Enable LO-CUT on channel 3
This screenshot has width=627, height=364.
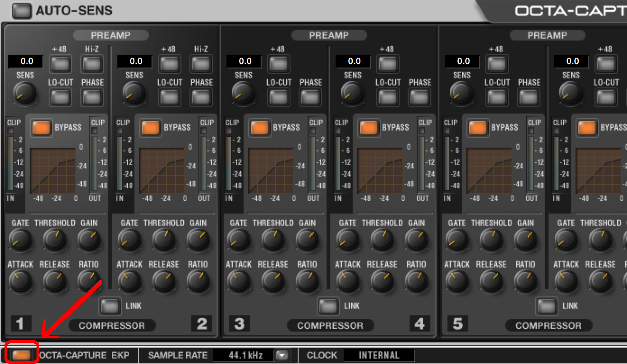[278, 97]
